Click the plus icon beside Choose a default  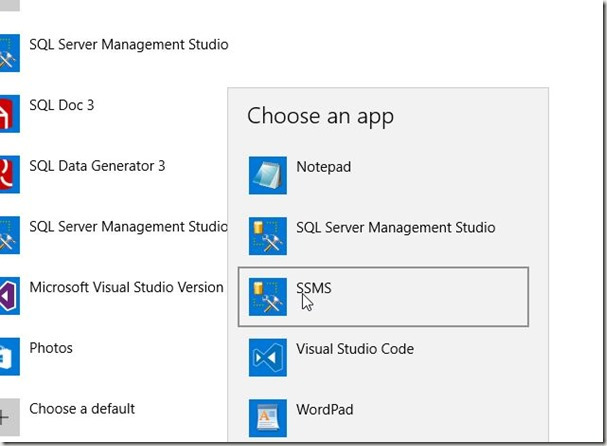click(x=8, y=416)
